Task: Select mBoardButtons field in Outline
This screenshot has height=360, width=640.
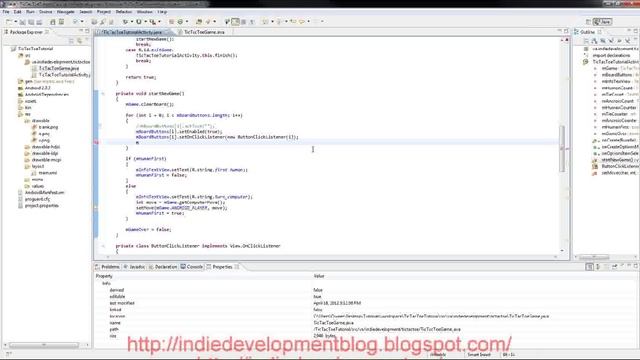Action: (x=616, y=75)
